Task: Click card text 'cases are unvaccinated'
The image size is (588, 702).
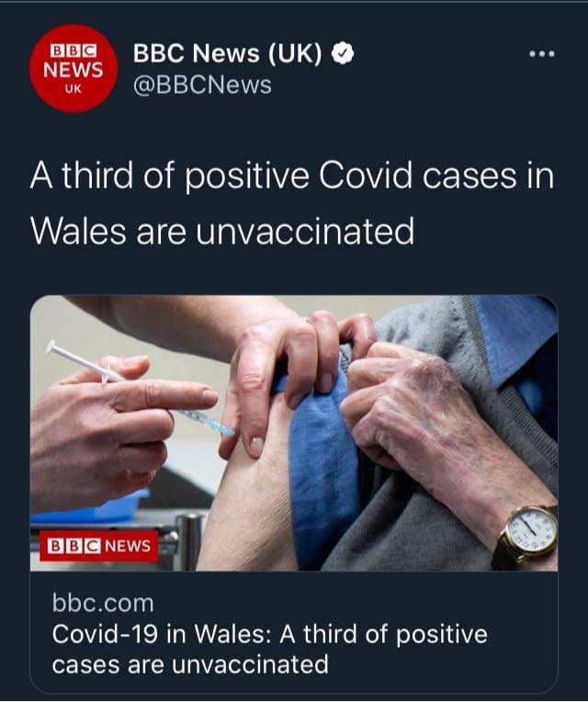Action: pos(190,664)
